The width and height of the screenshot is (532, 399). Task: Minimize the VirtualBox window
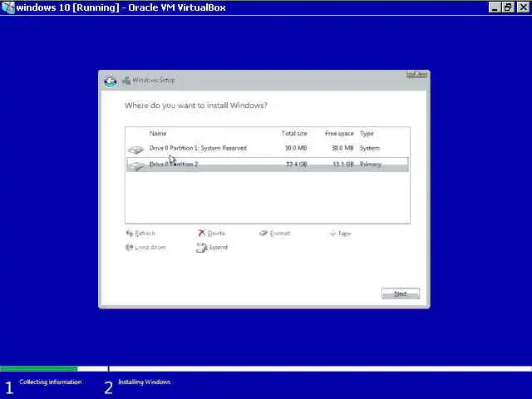(x=495, y=7)
